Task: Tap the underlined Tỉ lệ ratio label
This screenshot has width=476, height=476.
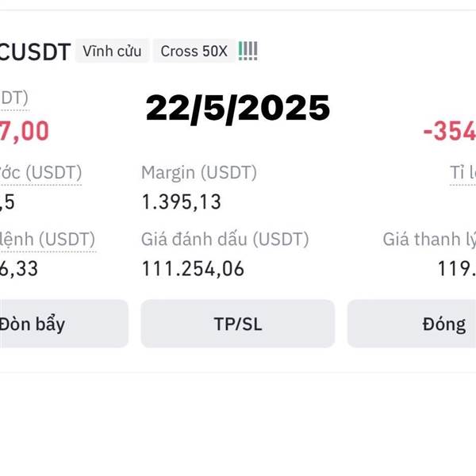Action: 463,173
